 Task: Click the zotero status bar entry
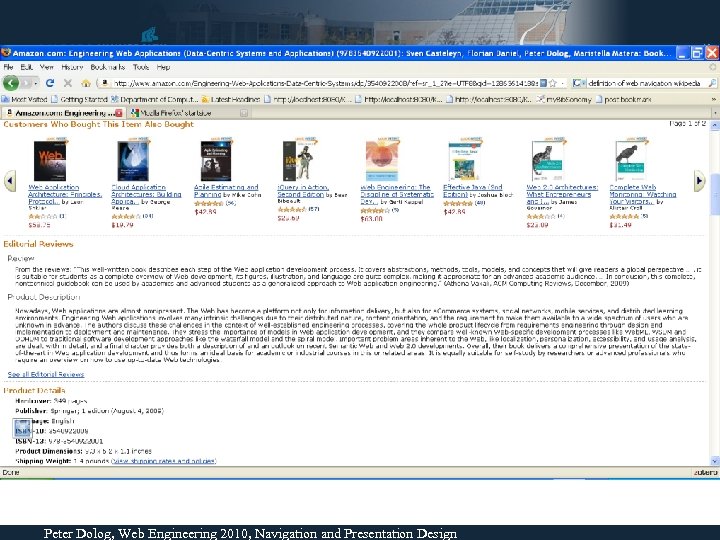tap(706, 472)
